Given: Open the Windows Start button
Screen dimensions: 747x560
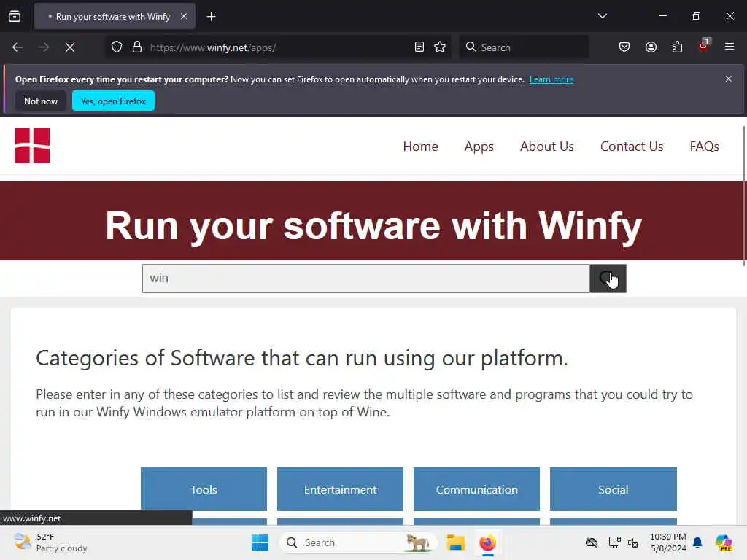Looking at the screenshot, I should click(x=260, y=542).
